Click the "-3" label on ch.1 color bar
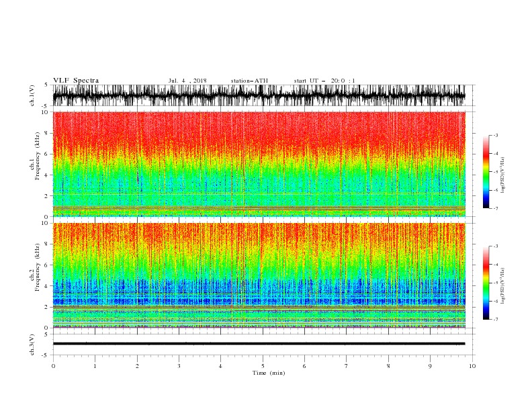The height and width of the screenshot is (411, 532). (x=495, y=135)
